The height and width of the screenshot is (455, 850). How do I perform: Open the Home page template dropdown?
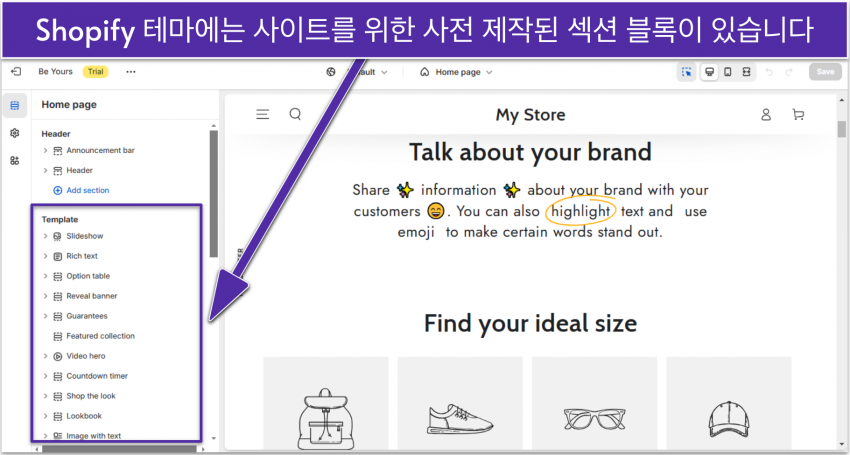pos(456,72)
